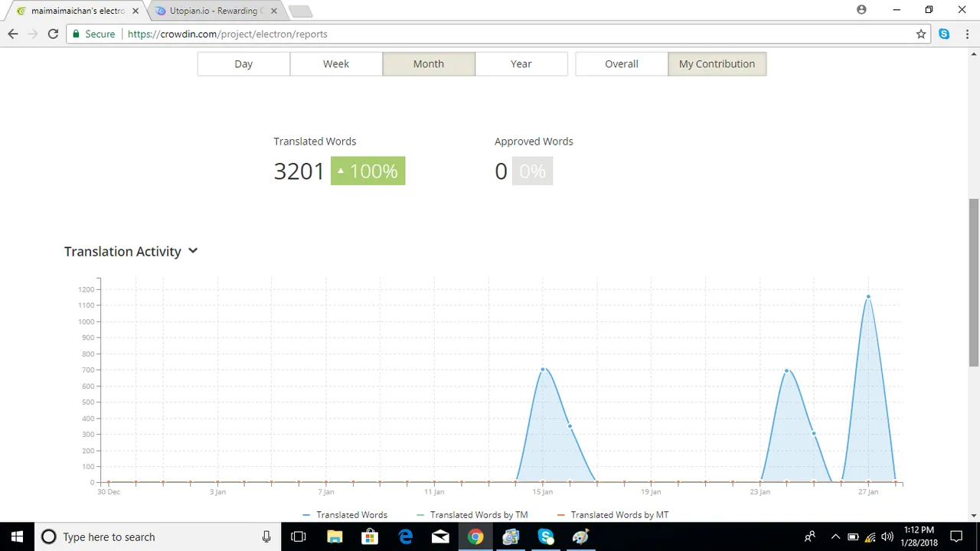Click the 15 Jan peak data point
This screenshot has width=980, height=551.
[x=543, y=370]
